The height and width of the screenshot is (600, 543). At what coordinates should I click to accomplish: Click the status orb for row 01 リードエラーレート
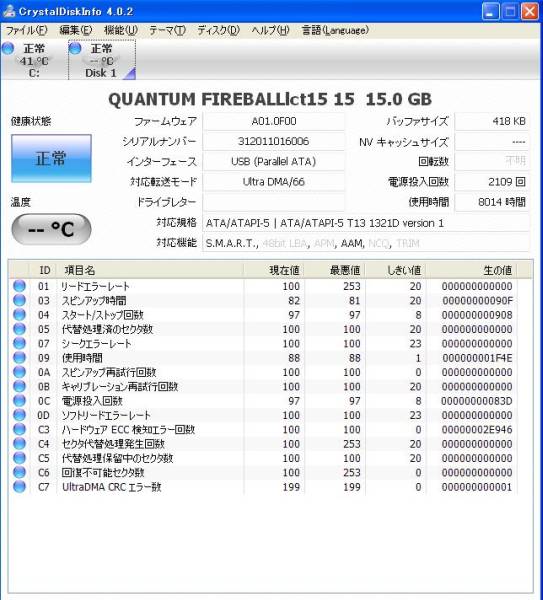[20, 286]
